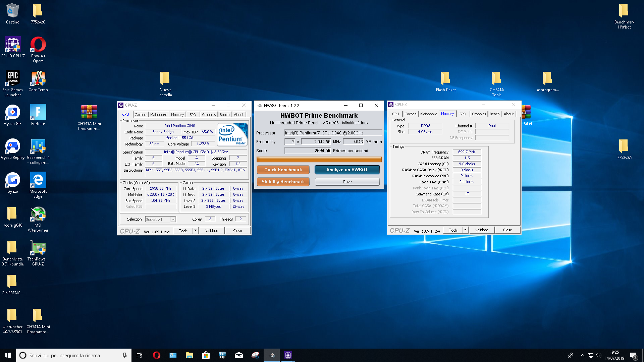The width and height of the screenshot is (644, 362).
Task: Open the TechPowerUp GPU-Z shortcut
Action: [x=38, y=252]
